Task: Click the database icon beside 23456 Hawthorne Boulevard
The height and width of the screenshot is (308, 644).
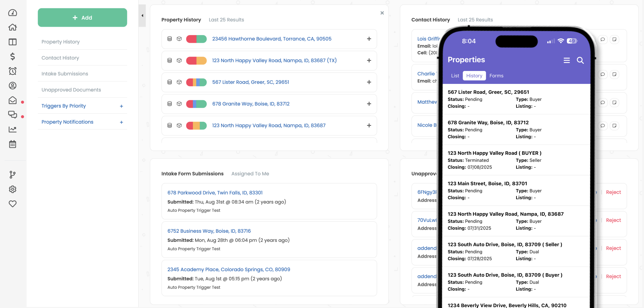Action: pyautogui.click(x=170, y=39)
